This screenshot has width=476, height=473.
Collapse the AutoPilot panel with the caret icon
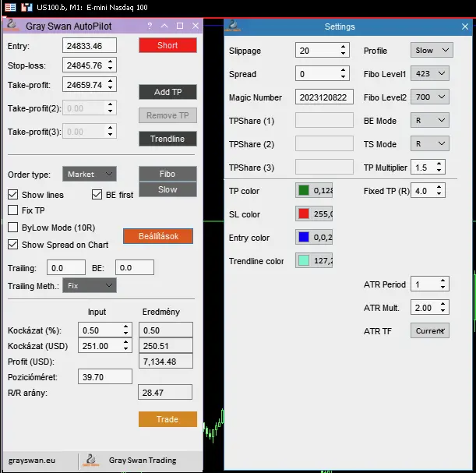(x=164, y=26)
